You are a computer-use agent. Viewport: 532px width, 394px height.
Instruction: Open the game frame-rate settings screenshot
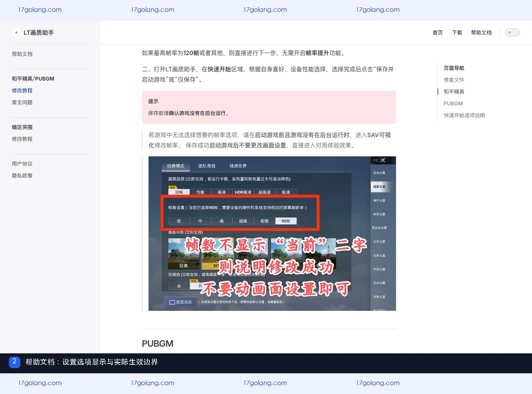point(272,234)
